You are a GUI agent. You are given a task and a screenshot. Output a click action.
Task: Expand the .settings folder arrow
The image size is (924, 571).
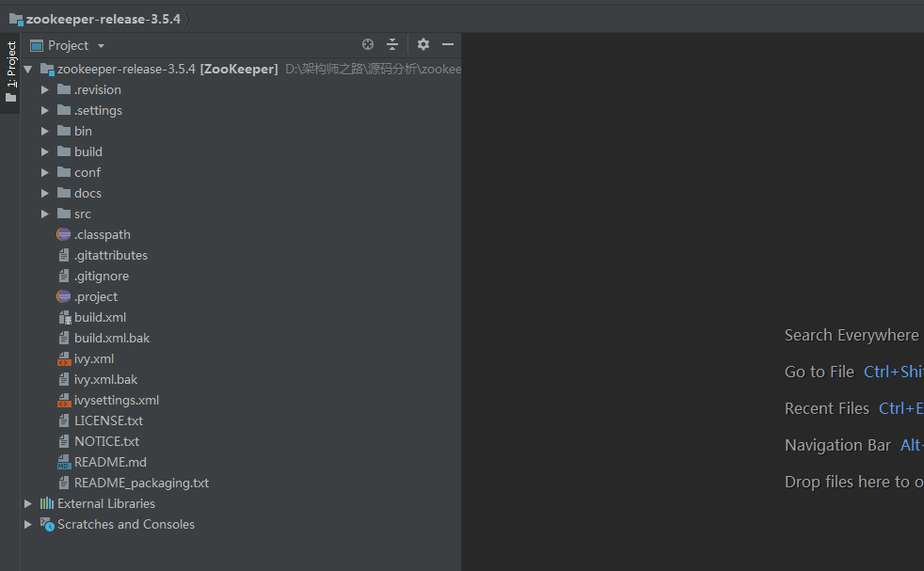(x=45, y=110)
